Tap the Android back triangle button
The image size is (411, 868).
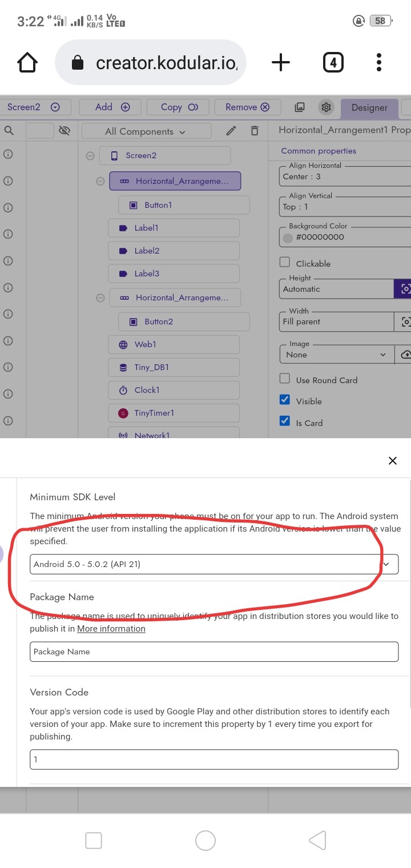pyautogui.click(x=317, y=841)
